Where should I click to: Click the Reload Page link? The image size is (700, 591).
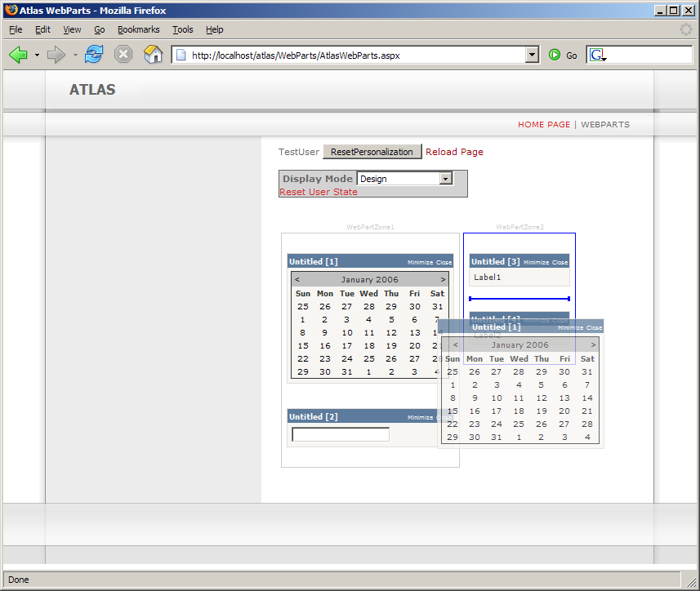(x=454, y=152)
